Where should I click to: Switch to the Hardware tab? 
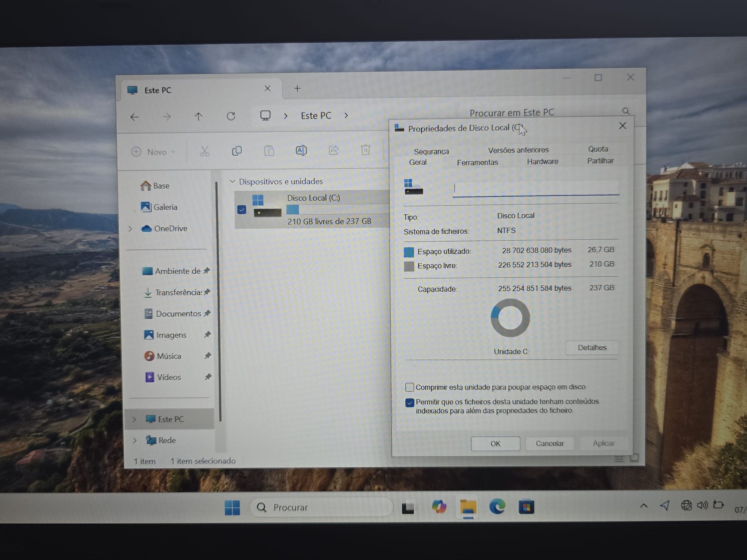point(542,162)
